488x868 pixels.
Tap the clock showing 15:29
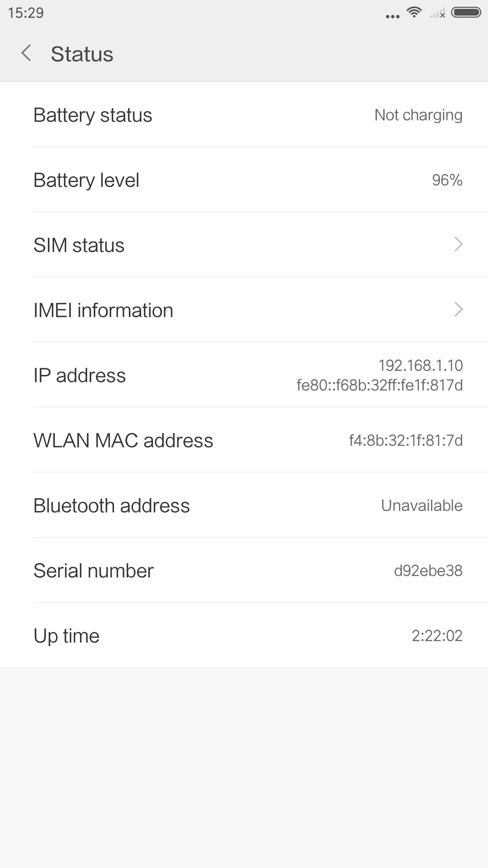coord(26,13)
